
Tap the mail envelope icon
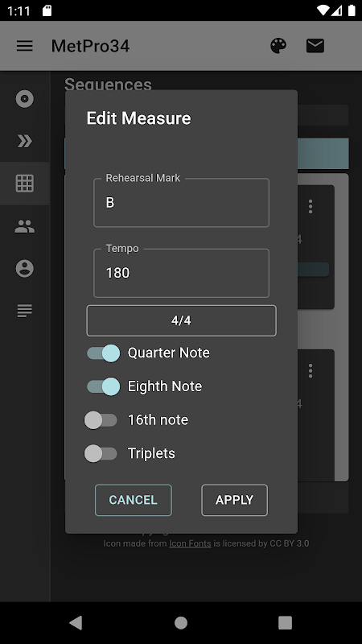(x=315, y=46)
